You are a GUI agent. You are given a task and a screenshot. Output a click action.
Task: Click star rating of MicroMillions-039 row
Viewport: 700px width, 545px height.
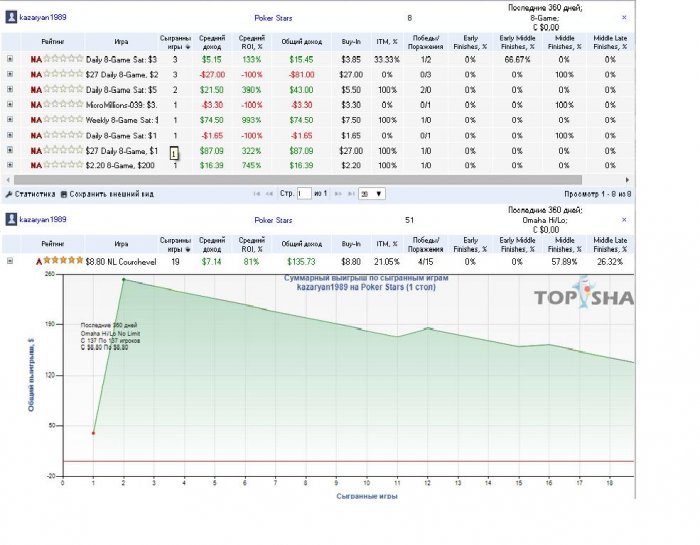[63, 104]
